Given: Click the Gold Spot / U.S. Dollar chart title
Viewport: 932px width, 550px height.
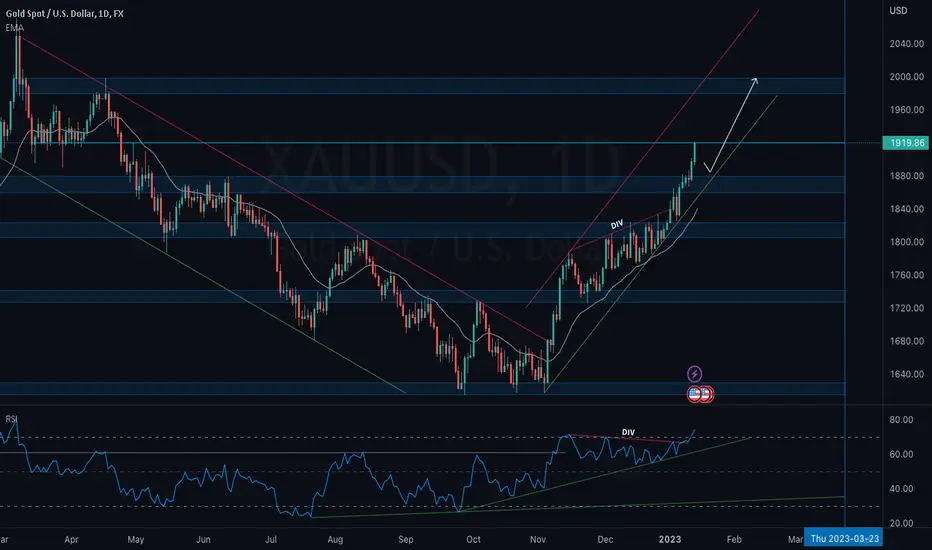Looking at the screenshot, I should 65,14.
